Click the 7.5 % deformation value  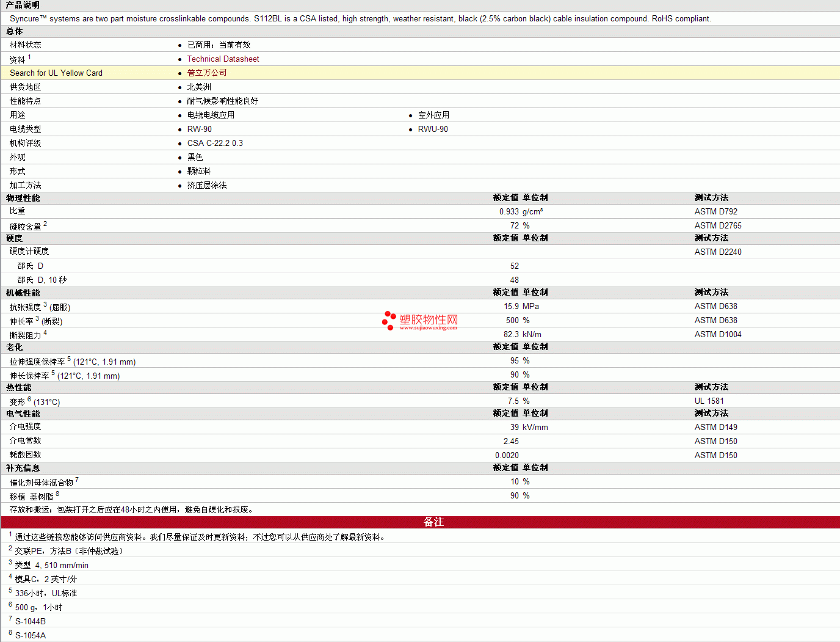tap(519, 401)
